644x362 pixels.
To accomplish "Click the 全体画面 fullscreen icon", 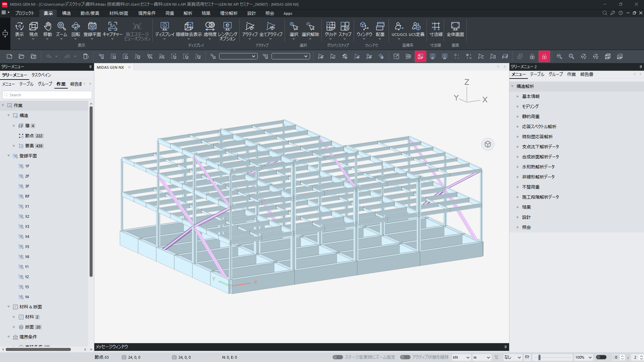I will tap(455, 29).
